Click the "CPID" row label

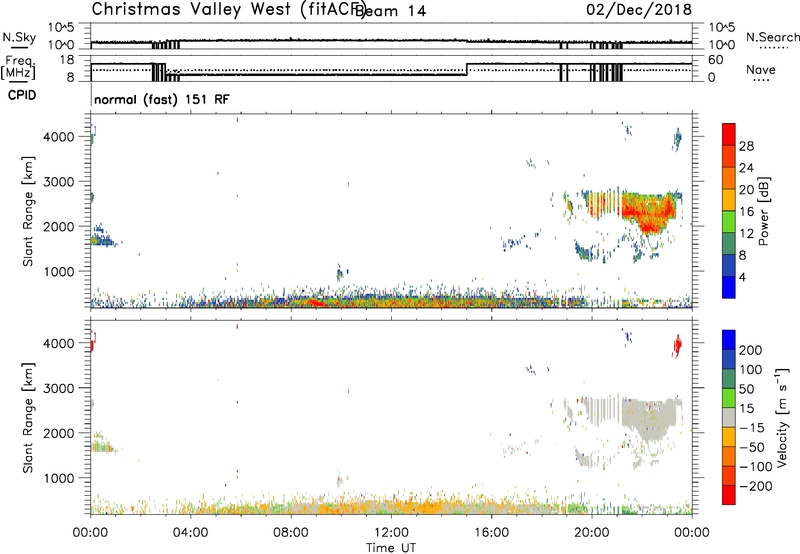tap(22, 95)
